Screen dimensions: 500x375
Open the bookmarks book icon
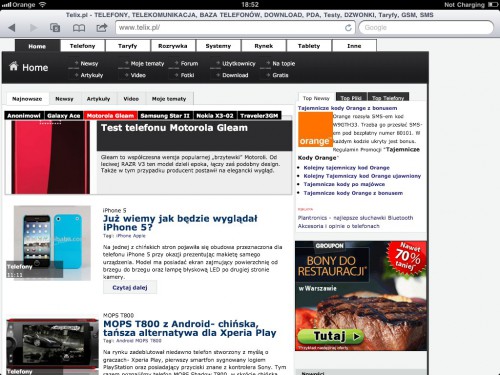coord(79,28)
